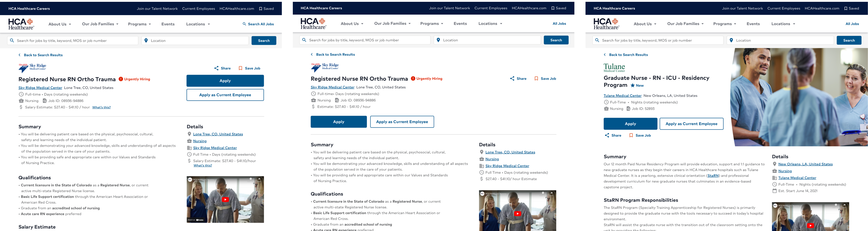This screenshot has width=868, height=231.
Task: Click Apply as Current Employee in the middle mockup
Action: tap(402, 122)
